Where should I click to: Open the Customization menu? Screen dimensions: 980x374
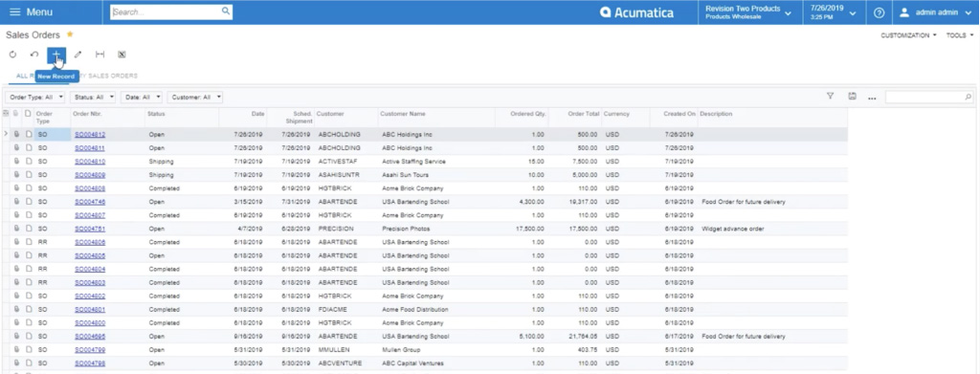click(x=909, y=35)
